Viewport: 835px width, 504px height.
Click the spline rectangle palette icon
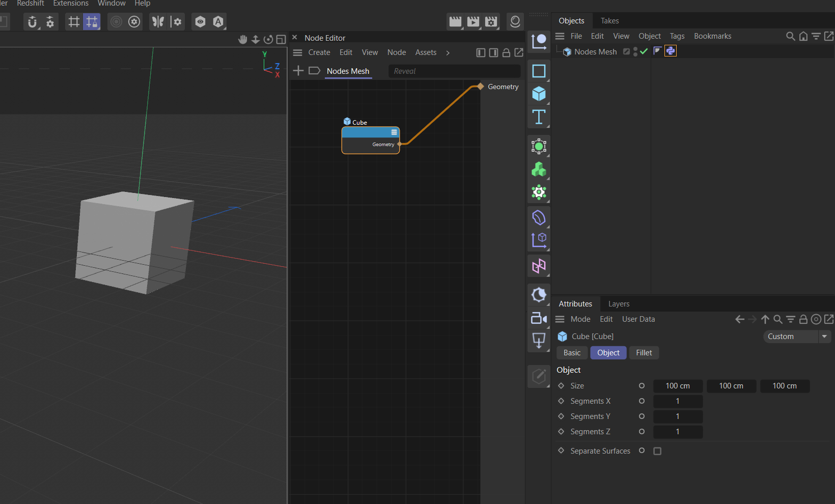539,71
